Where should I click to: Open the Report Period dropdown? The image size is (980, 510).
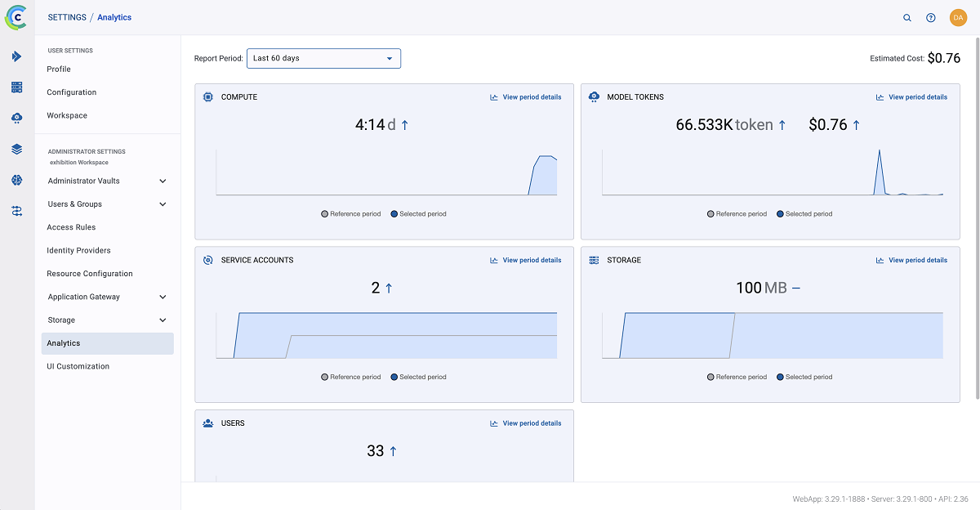(323, 59)
